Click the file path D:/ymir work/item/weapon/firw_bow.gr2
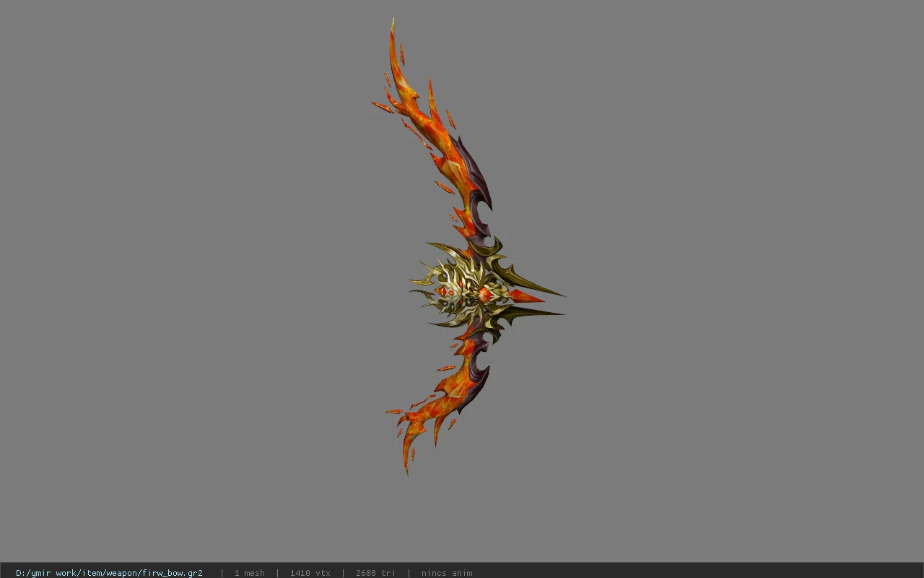Image resolution: width=924 pixels, height=578 pixels. point(109,573)
